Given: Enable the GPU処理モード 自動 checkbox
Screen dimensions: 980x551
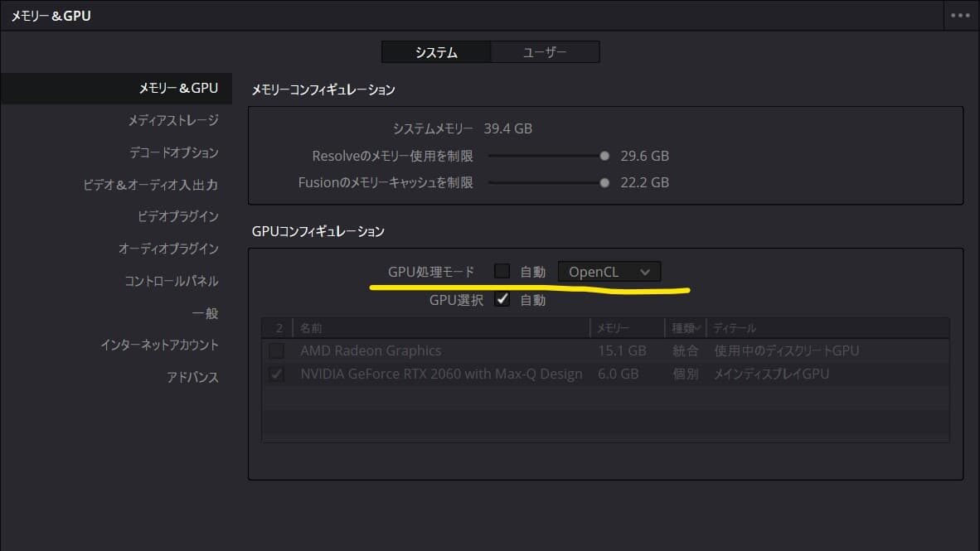Looking at the screenshot, I should tap(502, 271).
